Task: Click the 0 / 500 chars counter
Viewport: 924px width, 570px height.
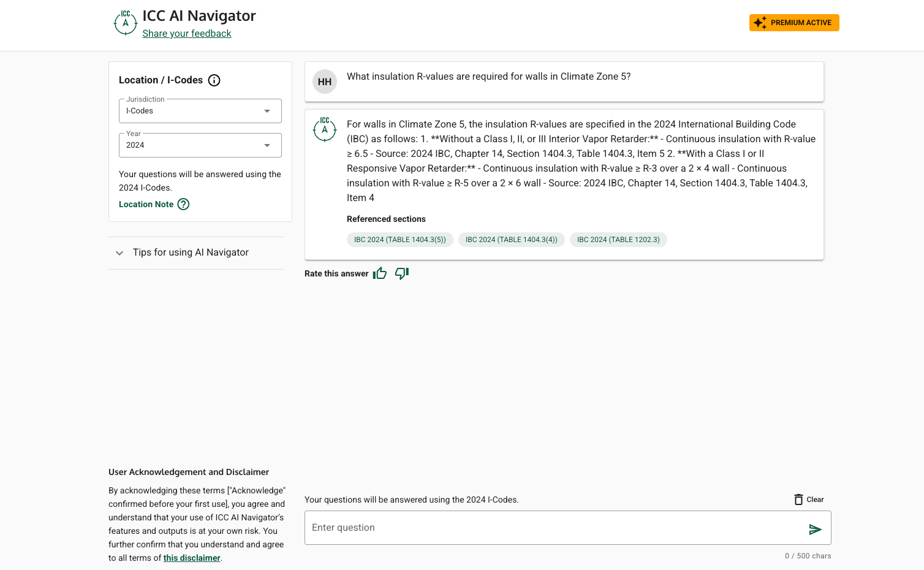Action: coord(808,556)
